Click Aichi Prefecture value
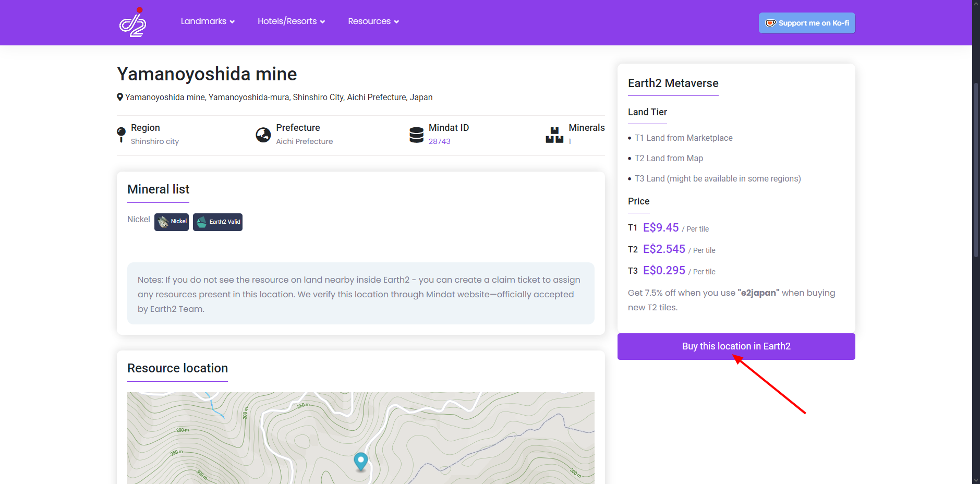The height and width of the screenshot is (484, 980). [304, 141]
